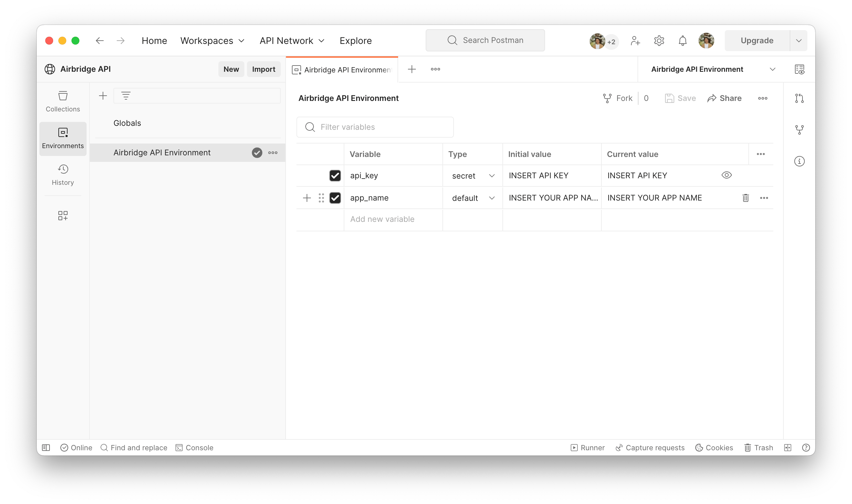Click the user profile avatar

click(706, 41)
